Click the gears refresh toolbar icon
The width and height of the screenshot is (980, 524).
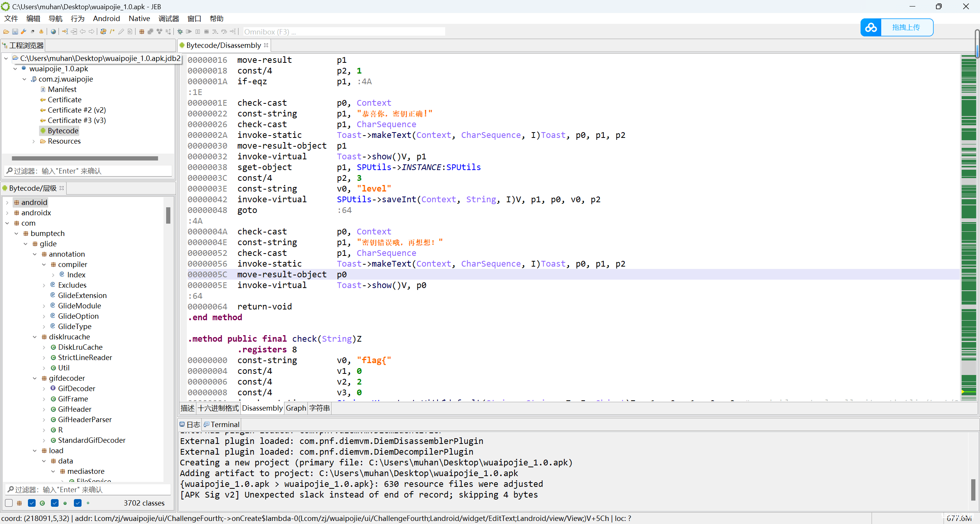point(103,31)
